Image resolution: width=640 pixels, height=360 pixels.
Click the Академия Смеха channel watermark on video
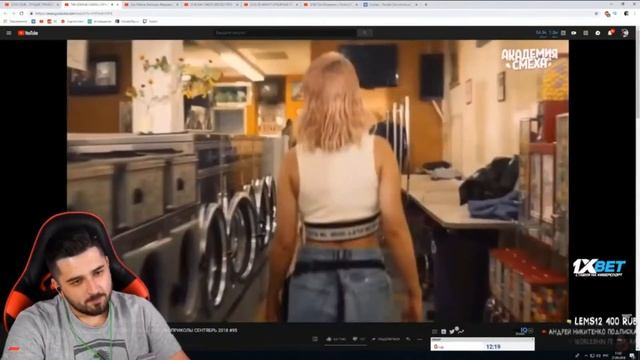pyautogui.click(x=529, y=59)
